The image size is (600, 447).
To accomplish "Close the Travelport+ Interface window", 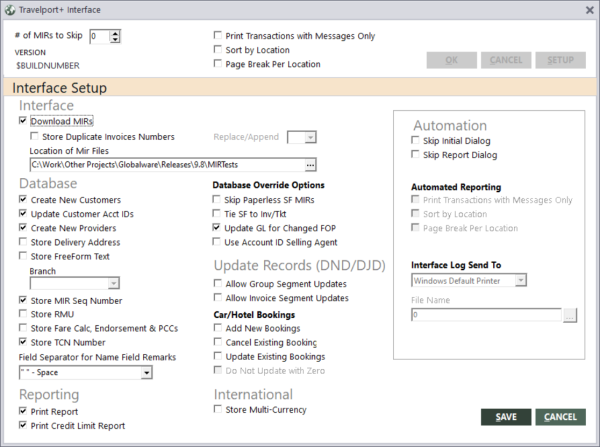I will click(x=590, y=10).
